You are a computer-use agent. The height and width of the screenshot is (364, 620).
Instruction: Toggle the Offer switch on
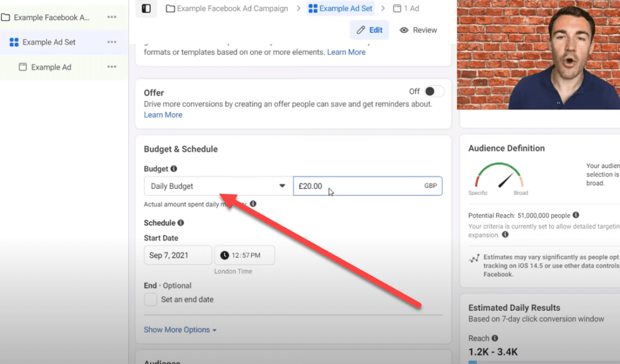tap(434, 91)
